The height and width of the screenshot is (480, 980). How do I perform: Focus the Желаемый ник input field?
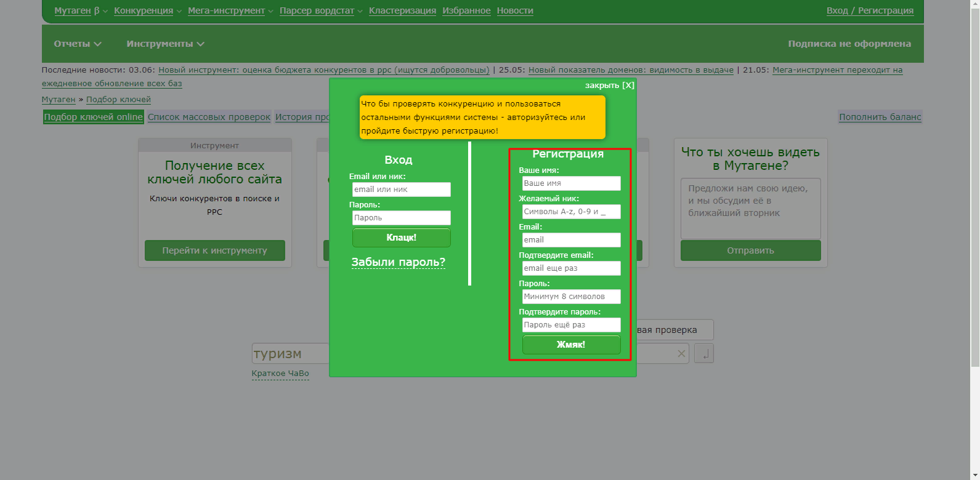[571, 212]
